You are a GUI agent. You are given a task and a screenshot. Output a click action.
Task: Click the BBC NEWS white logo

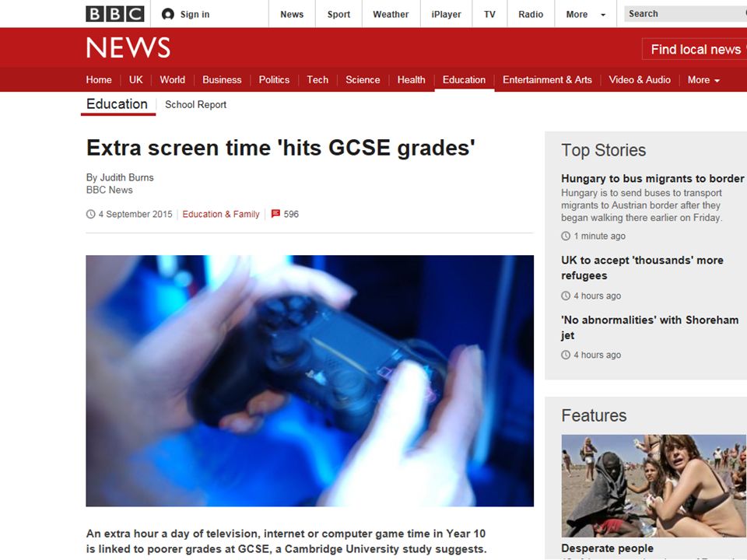128,47
